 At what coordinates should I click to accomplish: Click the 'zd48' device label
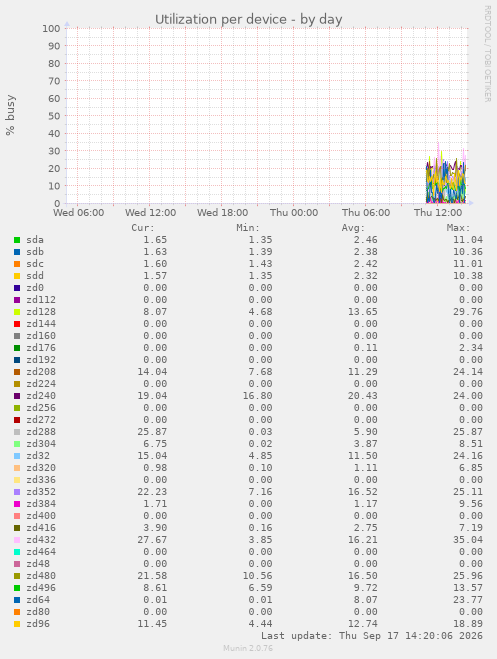(38, 564)
